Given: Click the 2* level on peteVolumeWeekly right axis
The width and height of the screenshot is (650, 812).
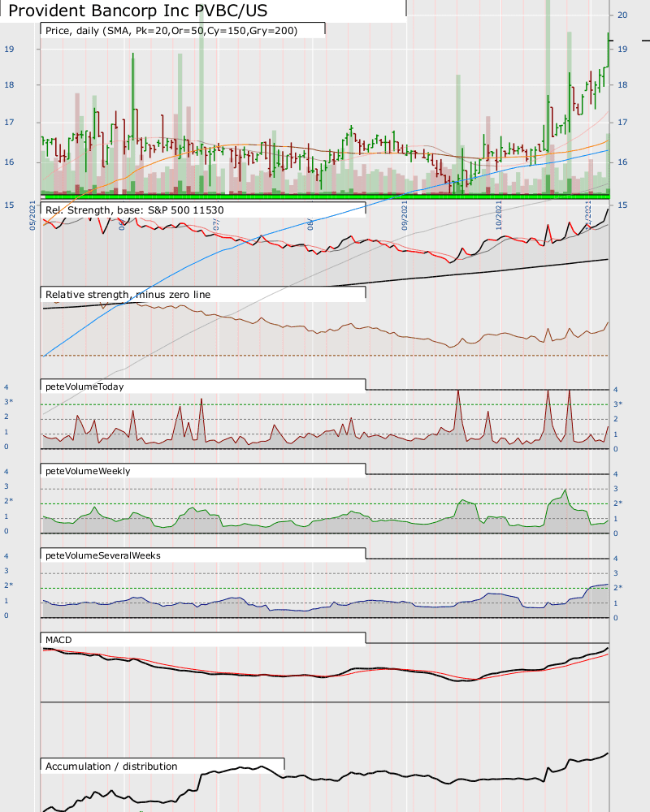Looking at the screenshot, I should click(618, 503).
